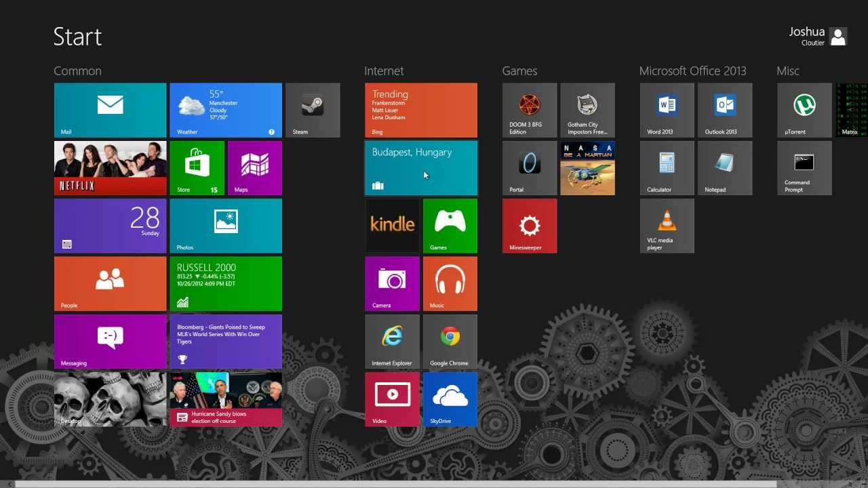This screenshot has height=488, width=868.
Task: Open the Bloomberg sports news tile
Action: (226, 342)
